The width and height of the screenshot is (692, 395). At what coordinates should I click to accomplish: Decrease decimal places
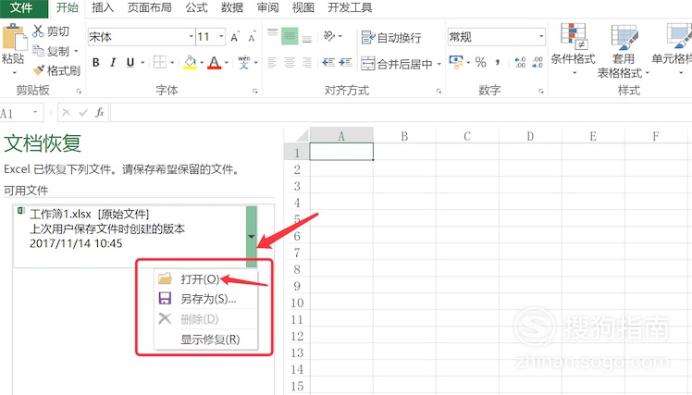(537, 62)
